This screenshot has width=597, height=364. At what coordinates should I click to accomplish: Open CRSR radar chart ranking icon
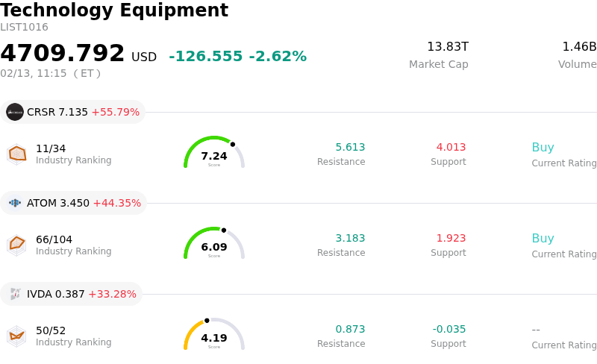tap(16, 154)
